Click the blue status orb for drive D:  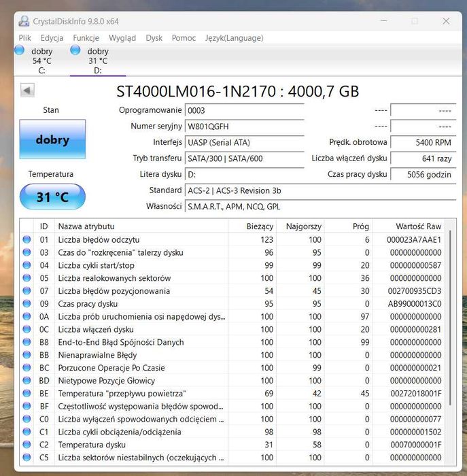(75, 50)
